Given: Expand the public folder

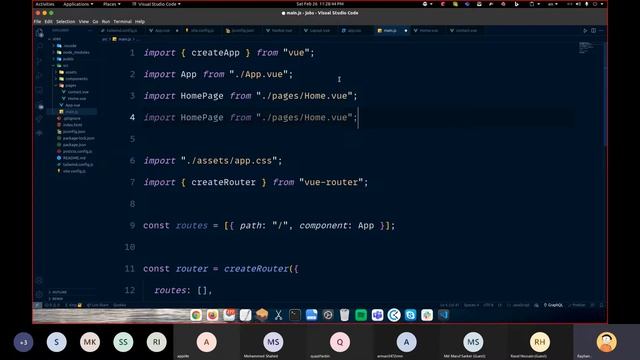Looking at the screenshot, I should 67,59.
